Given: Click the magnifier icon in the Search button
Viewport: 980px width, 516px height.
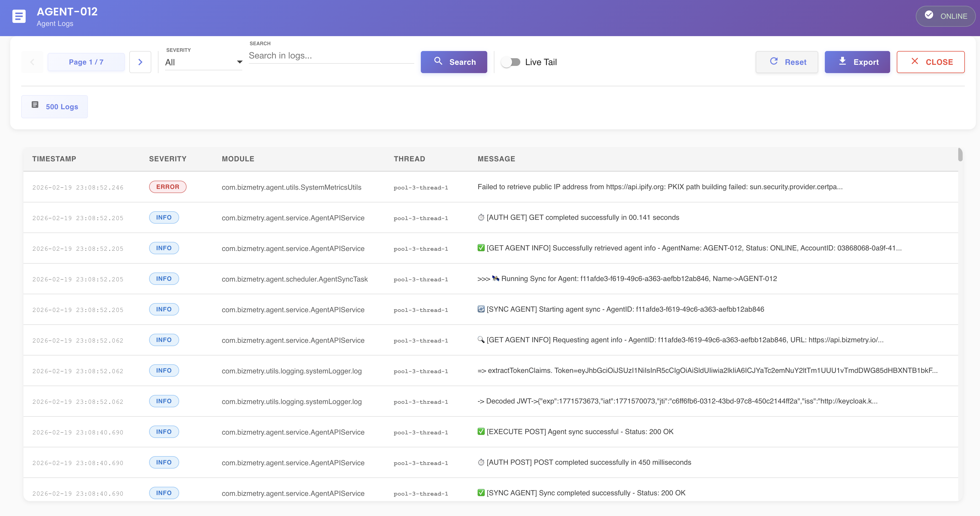Looking at the screenshot, I should click(x=438, y=61).
